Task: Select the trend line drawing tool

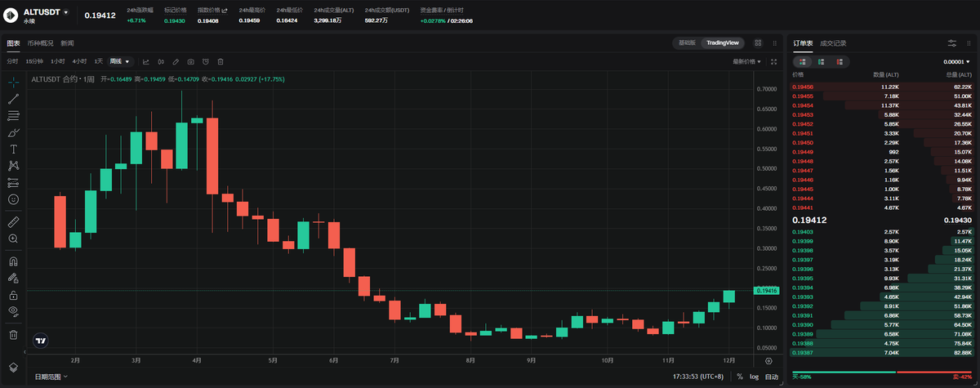Action: 13,99
